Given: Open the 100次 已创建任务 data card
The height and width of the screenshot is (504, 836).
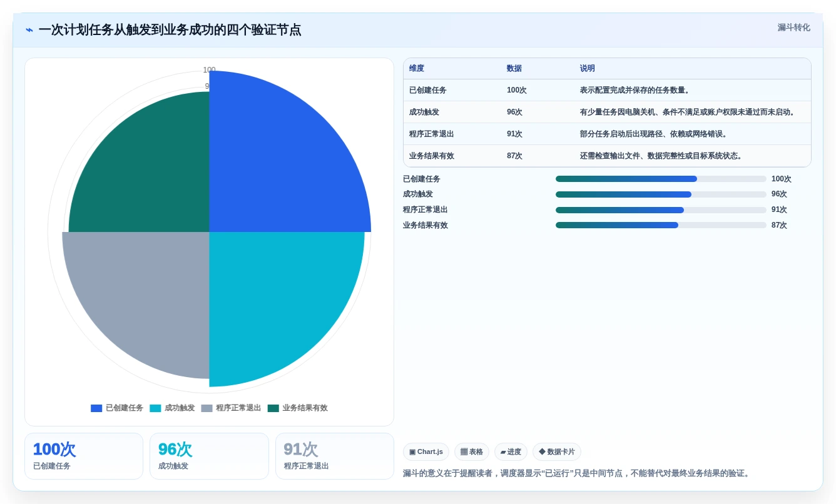Looking at the screenshot, I should pyautogui.click(x=84, y=456).
